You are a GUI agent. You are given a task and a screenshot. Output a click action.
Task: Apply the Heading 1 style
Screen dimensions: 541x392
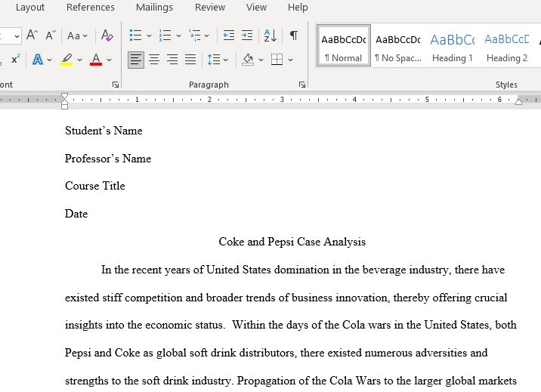point(453,45)
